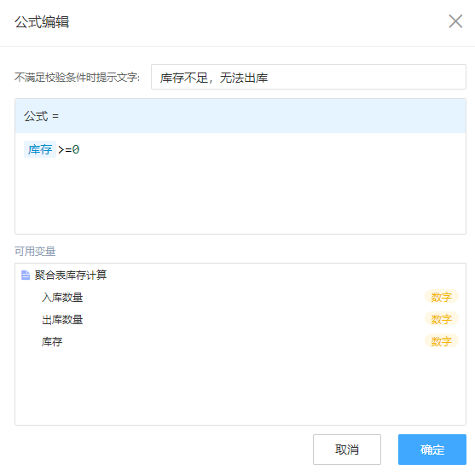Click the 数字 tag in the 库存 row

(x=441, y=341)
